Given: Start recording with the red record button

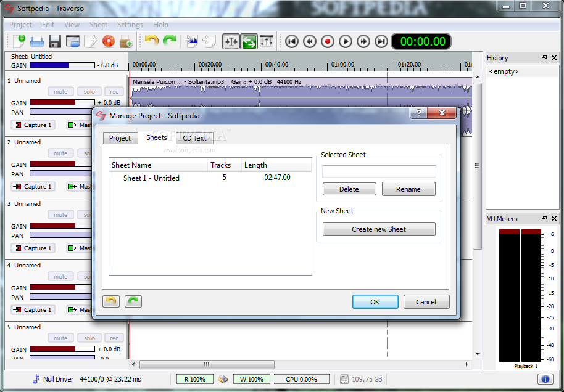Looking at the screenshot, I should tap(327, 41).
